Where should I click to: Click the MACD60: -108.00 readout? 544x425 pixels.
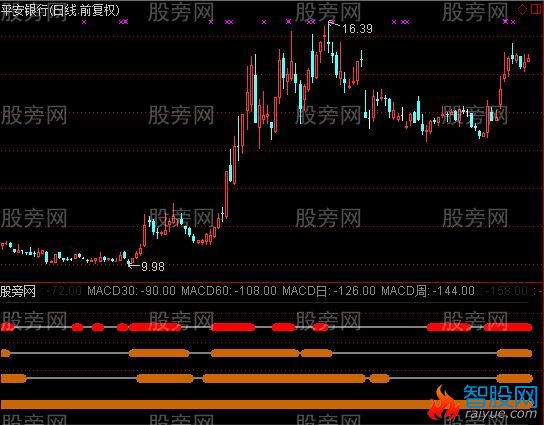pyautogui.click(x=229, y=291)
